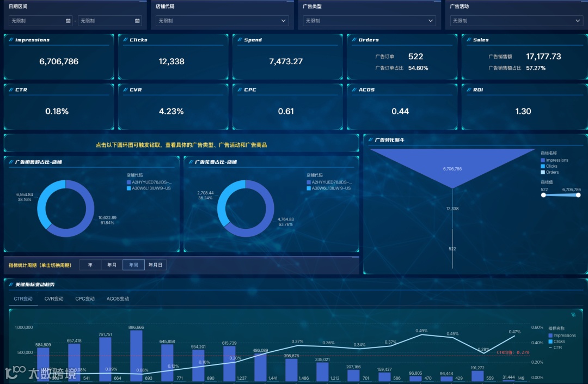Toggle A30W6L13IUWI9-US legend in sales donut chart
Screen dimensions: 588x384
(x=149, y=188)
